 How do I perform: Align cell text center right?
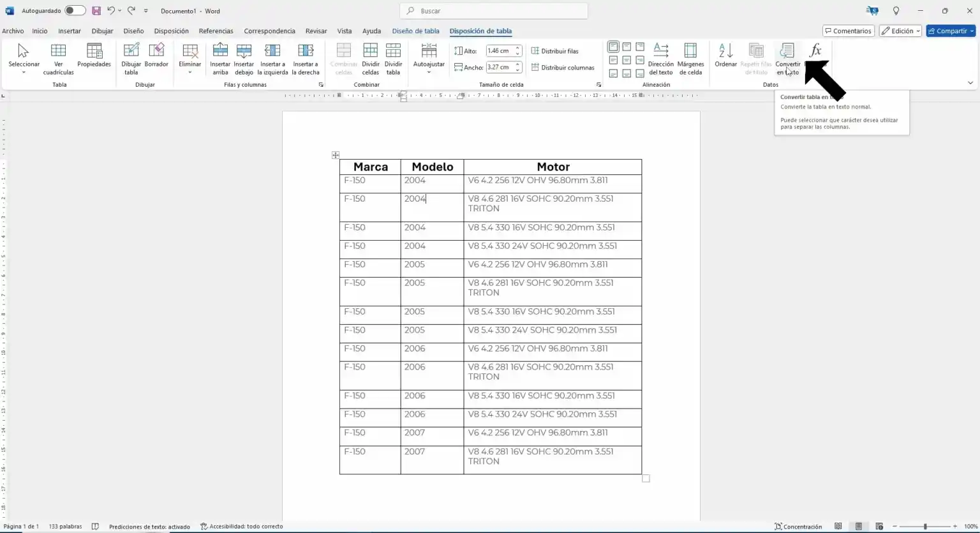pos(640,60)
